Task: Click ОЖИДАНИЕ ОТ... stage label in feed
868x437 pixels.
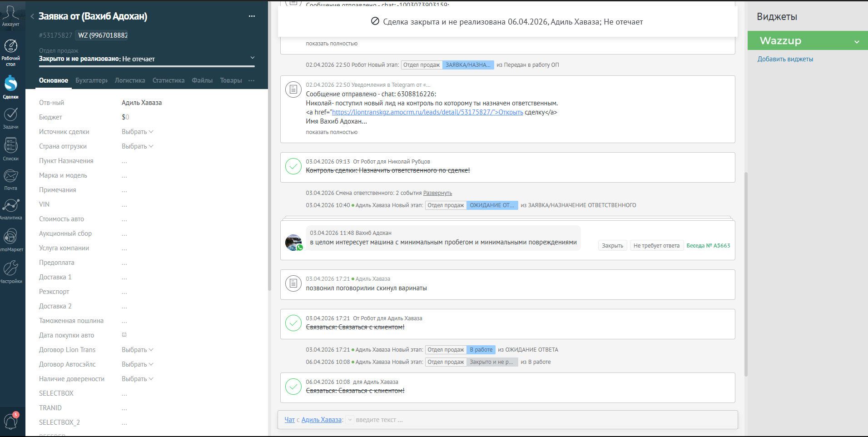Action: pos(492,205)
